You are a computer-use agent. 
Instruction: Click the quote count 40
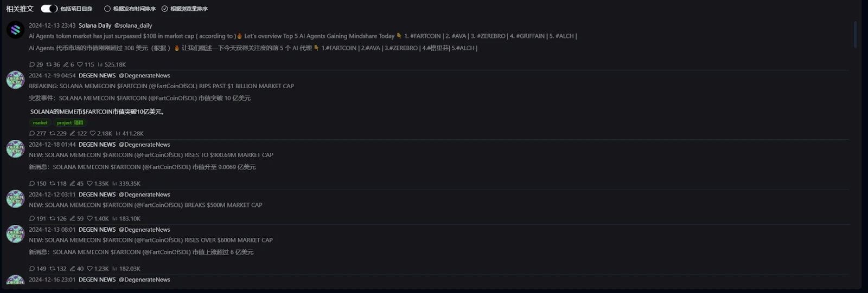coord(80,269)
